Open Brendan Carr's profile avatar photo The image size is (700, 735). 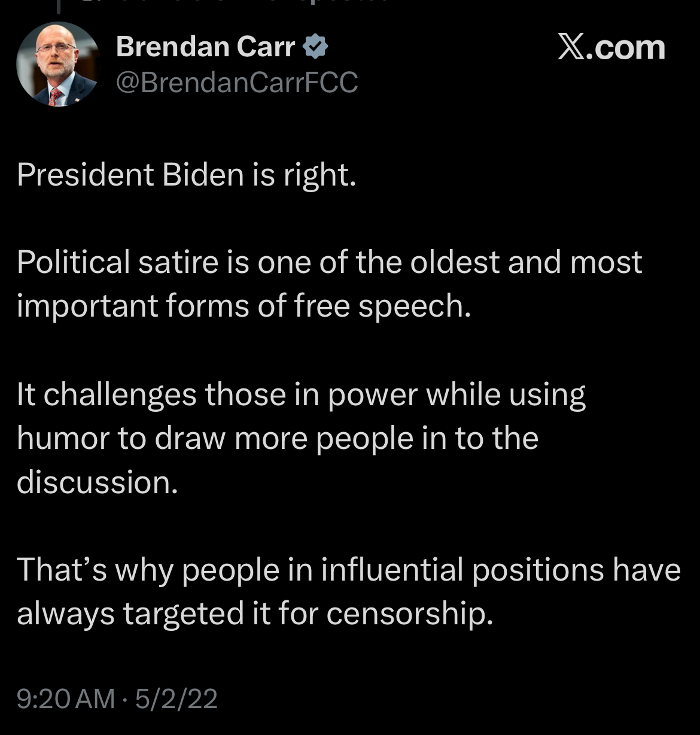point(58,65)
